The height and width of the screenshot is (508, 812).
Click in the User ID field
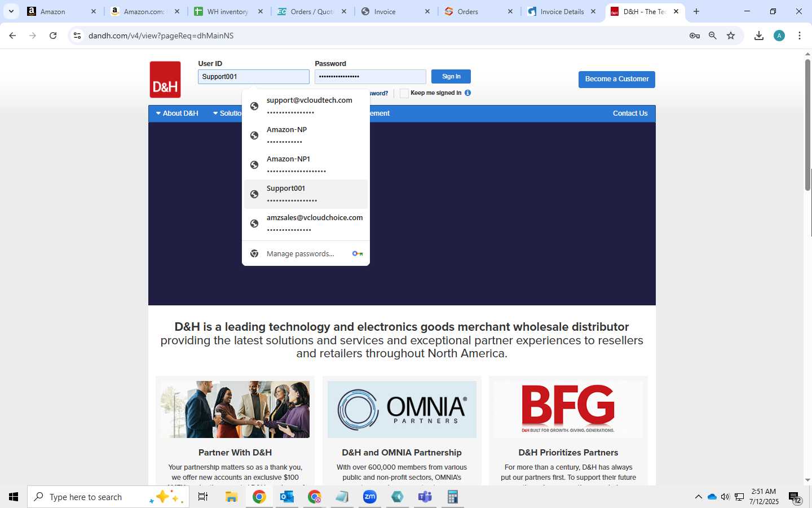[x=254, y=77]
